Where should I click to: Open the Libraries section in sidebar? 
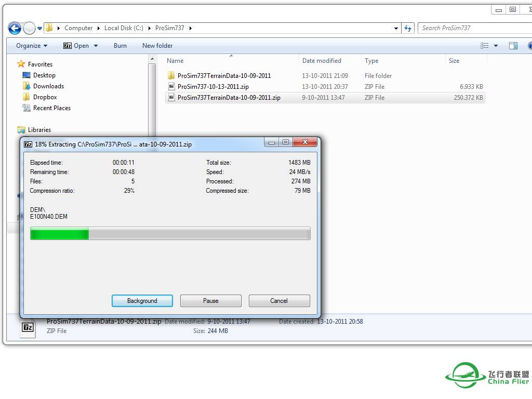[x=39, y=130]
